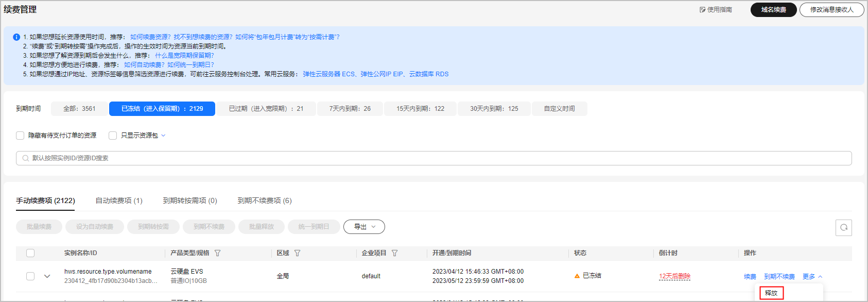Click the 已冻结 warning status icon
Screen dimensions: 868x302
point(577,276)
